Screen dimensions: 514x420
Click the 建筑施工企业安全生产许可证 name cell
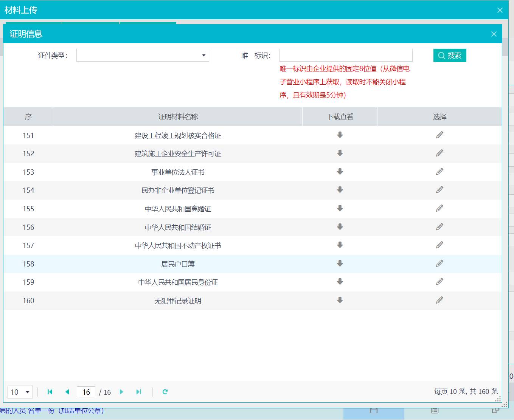click(x=178, y=154)
